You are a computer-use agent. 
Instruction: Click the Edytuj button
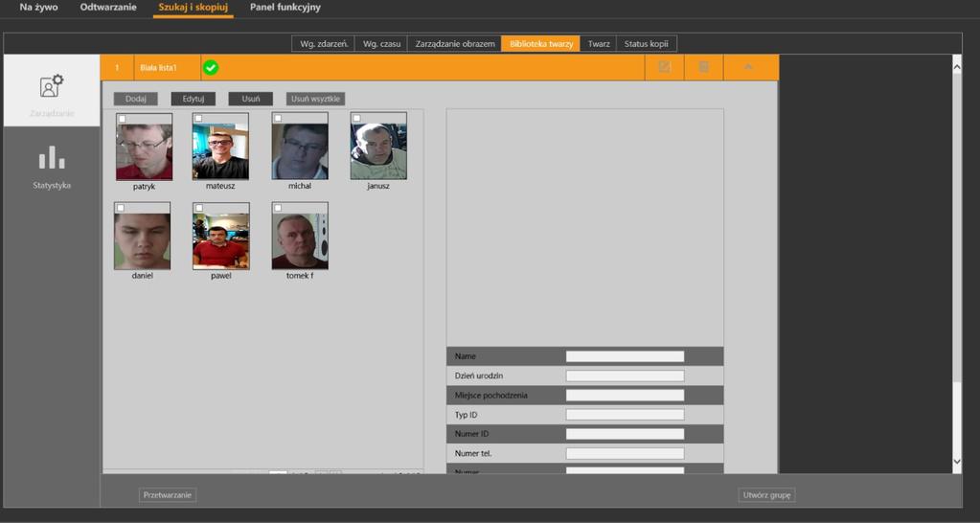pyautogui.click(x=194, y=99)
